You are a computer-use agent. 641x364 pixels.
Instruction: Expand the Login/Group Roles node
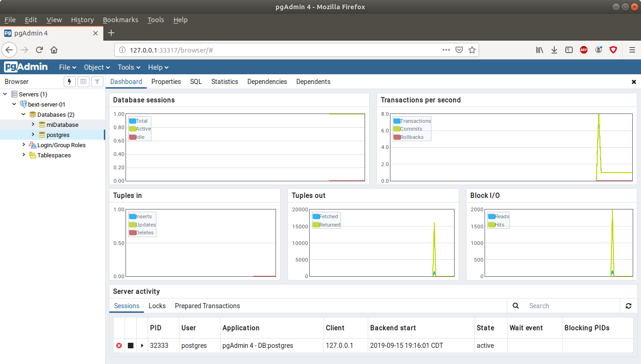click(24, 145)
